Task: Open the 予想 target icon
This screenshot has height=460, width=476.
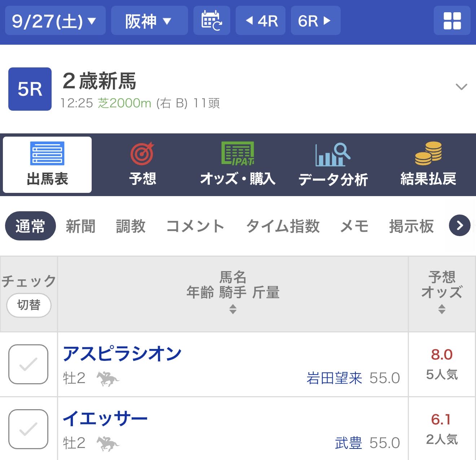Action: pos(143,154)
